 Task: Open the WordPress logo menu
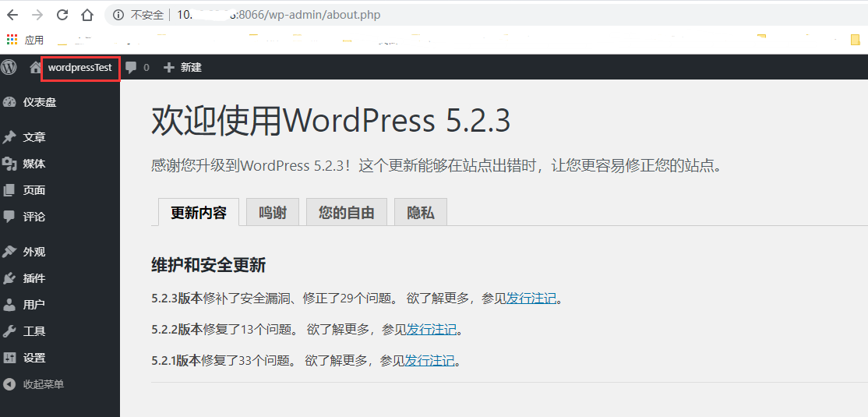coord(9,67)
